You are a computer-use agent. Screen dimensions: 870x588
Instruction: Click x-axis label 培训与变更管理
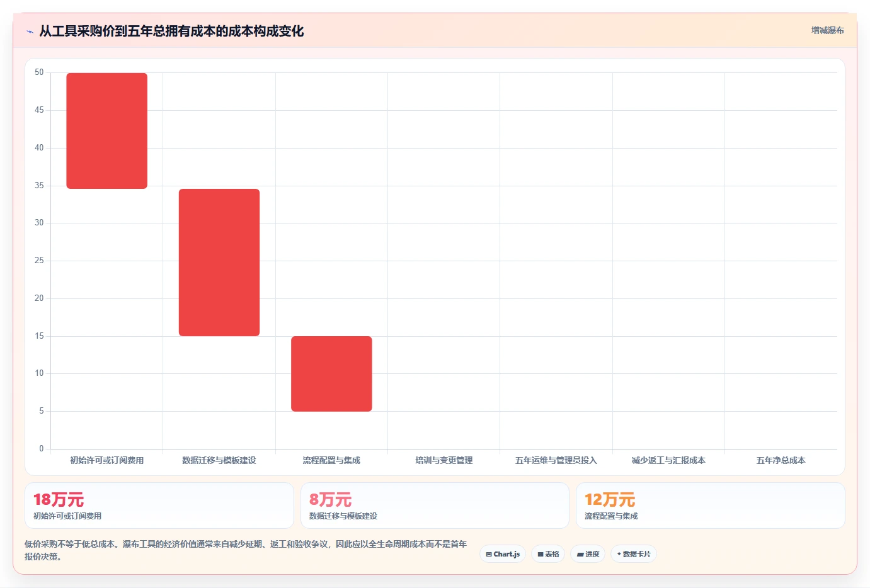click(x=444, y=460)
